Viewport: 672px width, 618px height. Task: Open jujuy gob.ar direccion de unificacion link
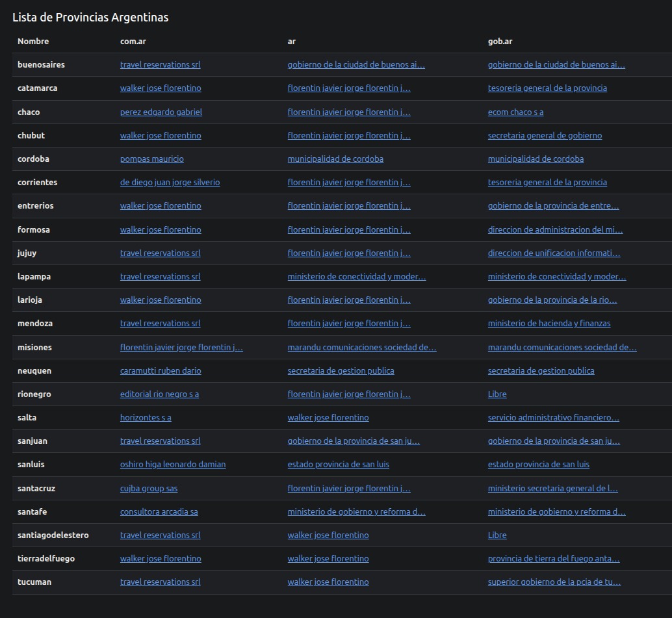coord(554,253)
